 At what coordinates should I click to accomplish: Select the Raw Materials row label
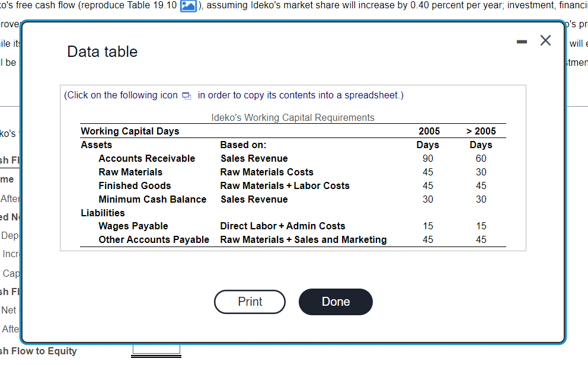(x=130, y=172)
